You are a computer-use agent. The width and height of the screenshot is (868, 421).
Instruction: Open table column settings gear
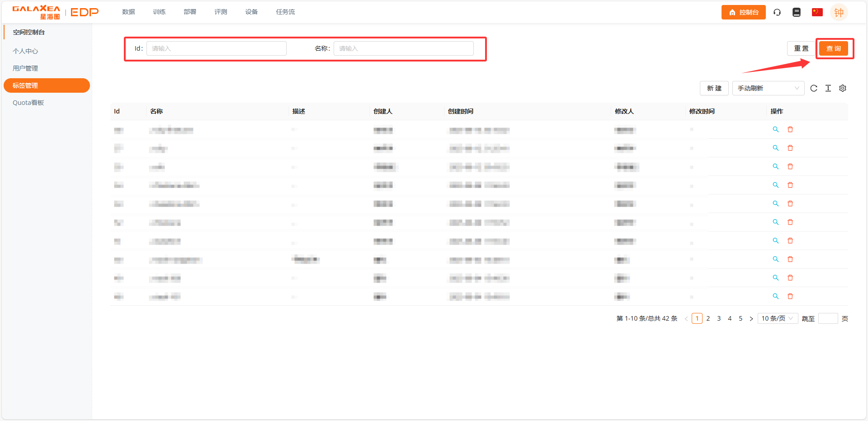(843, 88)
